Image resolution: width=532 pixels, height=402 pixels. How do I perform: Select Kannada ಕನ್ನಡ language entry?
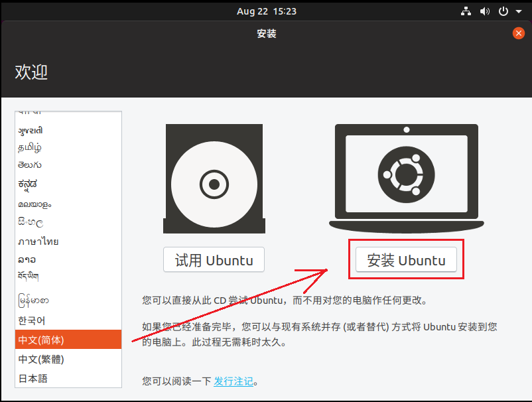[x=68, y=184]
